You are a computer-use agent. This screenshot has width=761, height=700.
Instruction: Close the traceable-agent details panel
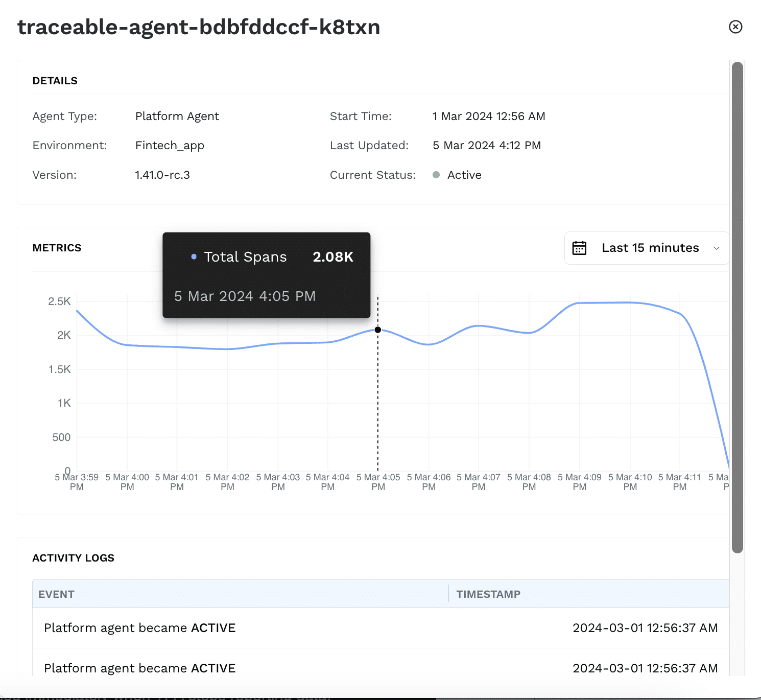(735, 27)
